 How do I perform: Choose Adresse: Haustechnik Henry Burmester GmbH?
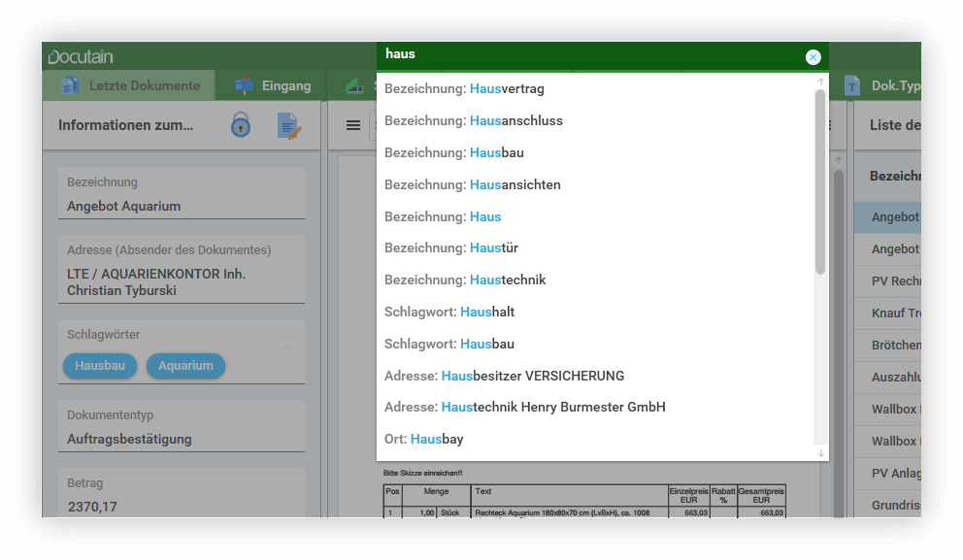click(524, 407)
